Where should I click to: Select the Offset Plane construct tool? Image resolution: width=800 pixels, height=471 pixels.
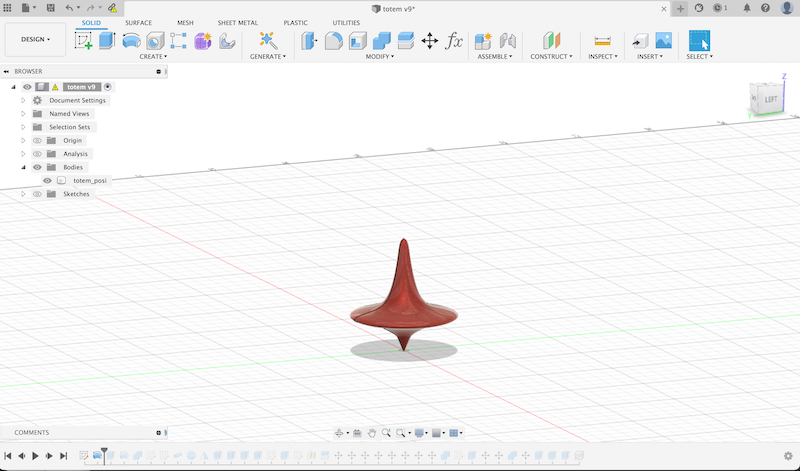click(x=552, y=40)
